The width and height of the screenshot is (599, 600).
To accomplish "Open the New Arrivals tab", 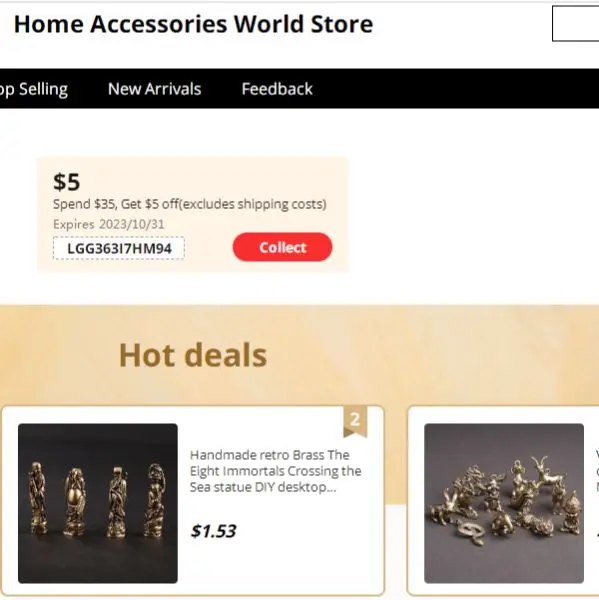I will [154, 89].
